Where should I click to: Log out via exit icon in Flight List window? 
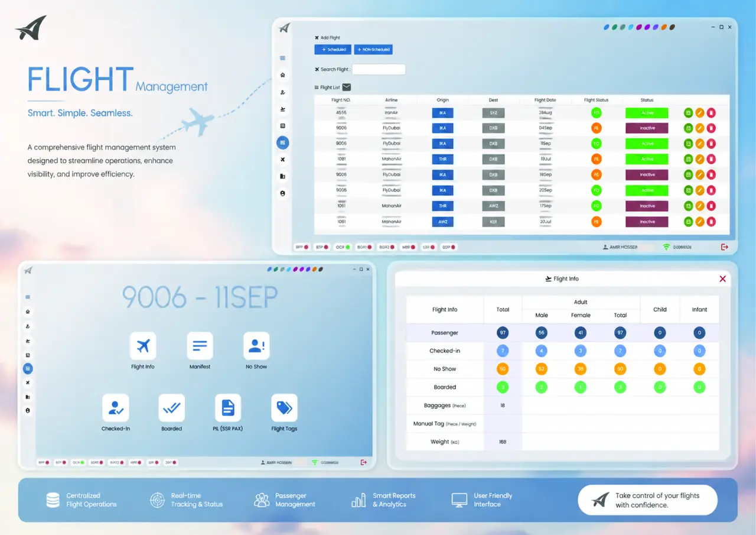coord(725,247)
